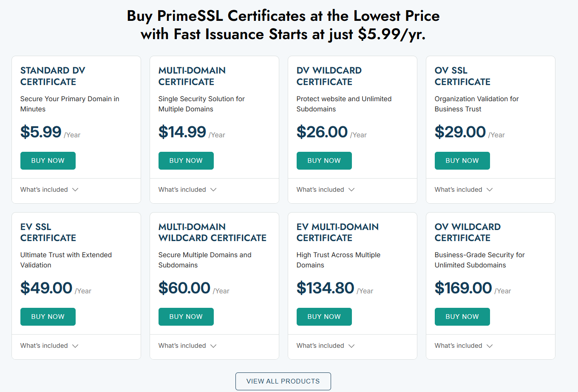Click the OV Wildcard Certificate card title
The width and height of the screenshot is (578, 392).
point(467,232)
